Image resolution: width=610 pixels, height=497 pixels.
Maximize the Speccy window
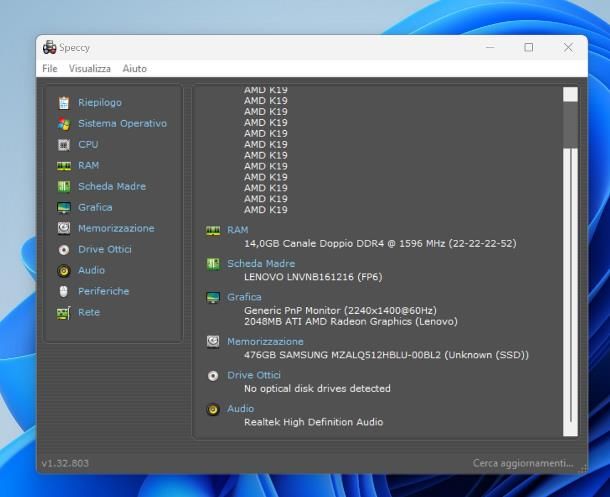coord(529,47)
